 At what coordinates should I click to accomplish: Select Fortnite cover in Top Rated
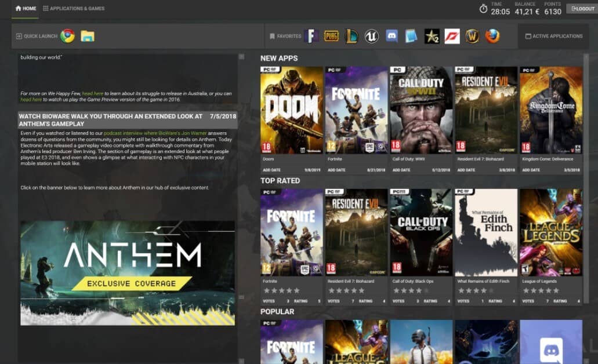(291, 232)
